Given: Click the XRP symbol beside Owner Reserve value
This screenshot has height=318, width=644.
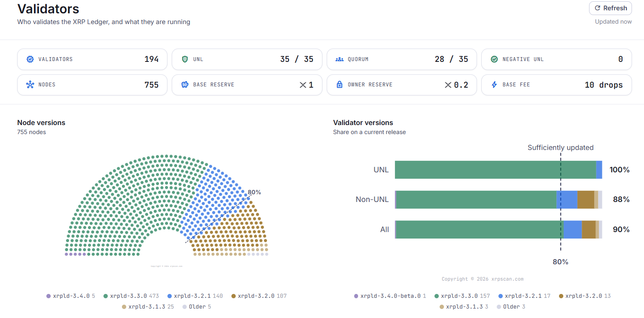Looking at the screenshot, I should [x=448, y=85].
